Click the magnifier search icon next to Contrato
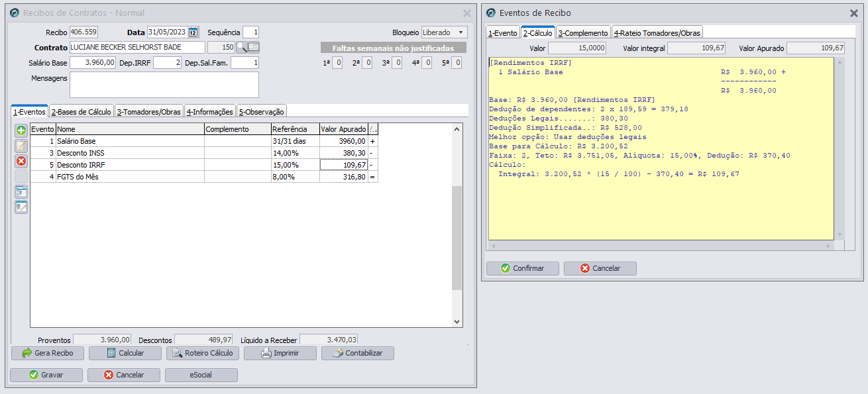The image size is (868, 394). (x=242, y=47)
